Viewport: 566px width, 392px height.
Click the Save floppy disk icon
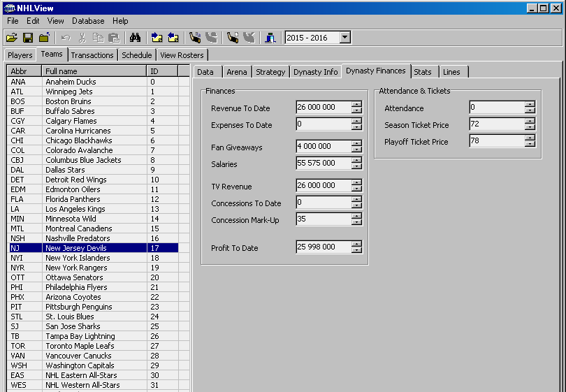[x=28, y=38]
